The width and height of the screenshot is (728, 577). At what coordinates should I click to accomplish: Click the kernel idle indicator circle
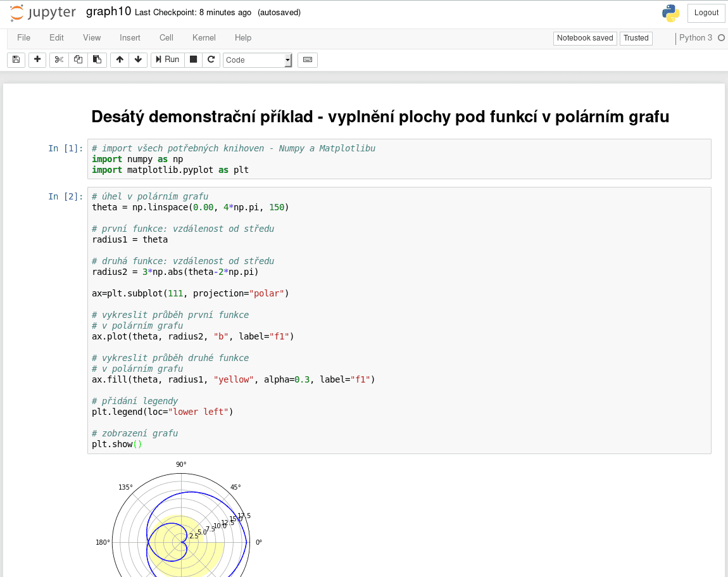pyautogui.click(x=721, y=37)
